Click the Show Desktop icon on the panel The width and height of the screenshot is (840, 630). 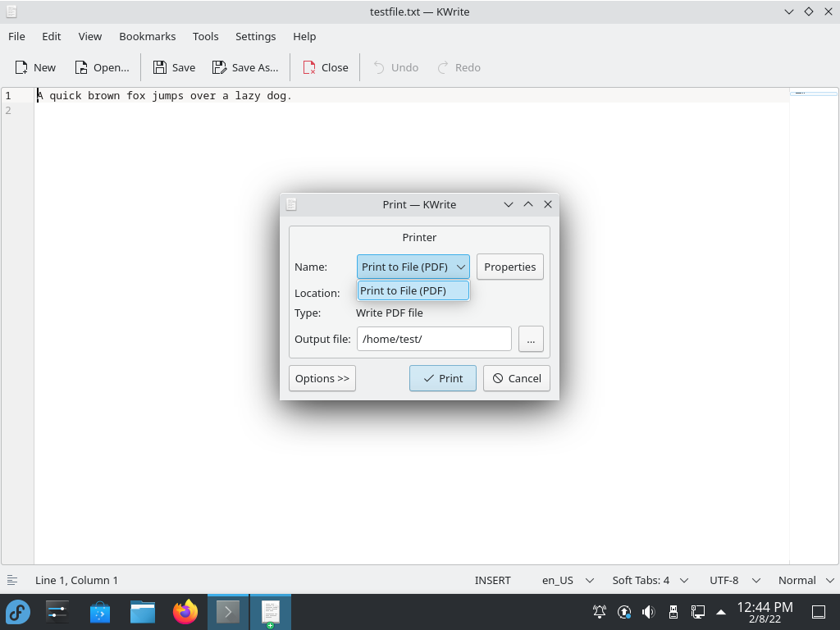[x=819, y=612]
